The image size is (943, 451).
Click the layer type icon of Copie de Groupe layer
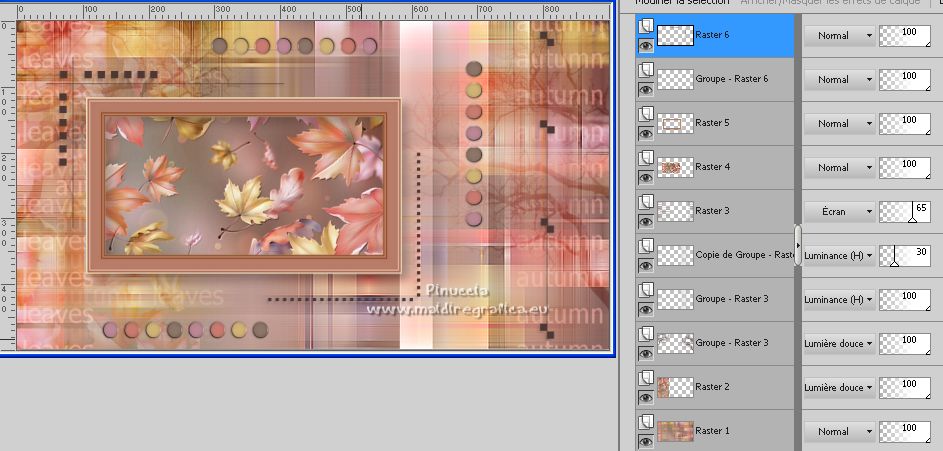(x=646, y=245)
